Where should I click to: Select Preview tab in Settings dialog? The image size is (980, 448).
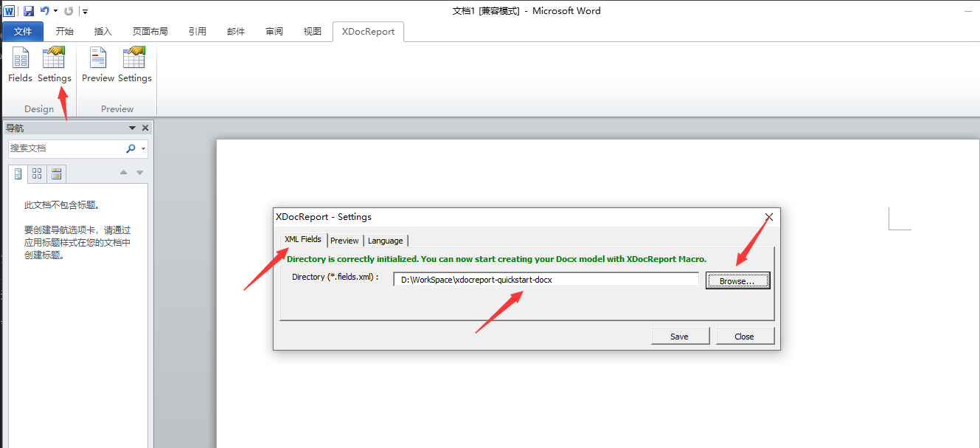tap(344, 241)
